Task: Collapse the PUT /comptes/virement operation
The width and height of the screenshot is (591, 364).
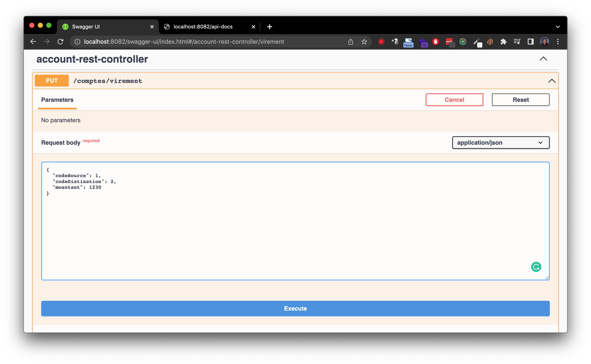Action: point(552,81)
